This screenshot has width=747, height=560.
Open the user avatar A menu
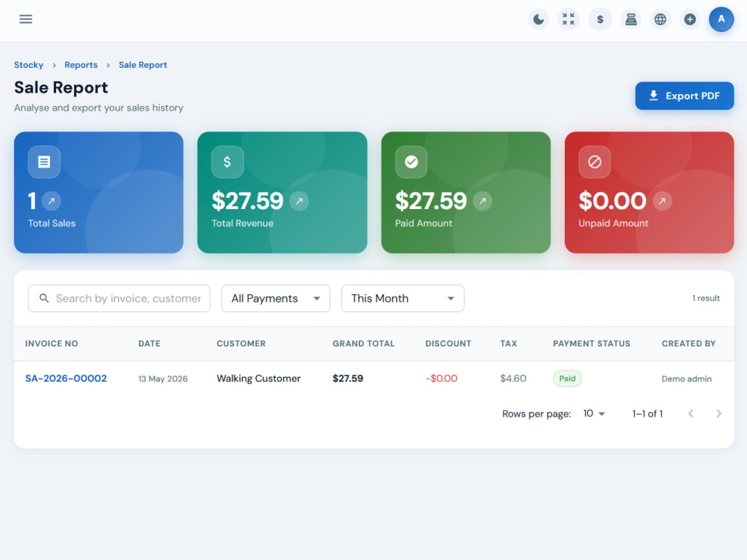click(x=722, y=19)
